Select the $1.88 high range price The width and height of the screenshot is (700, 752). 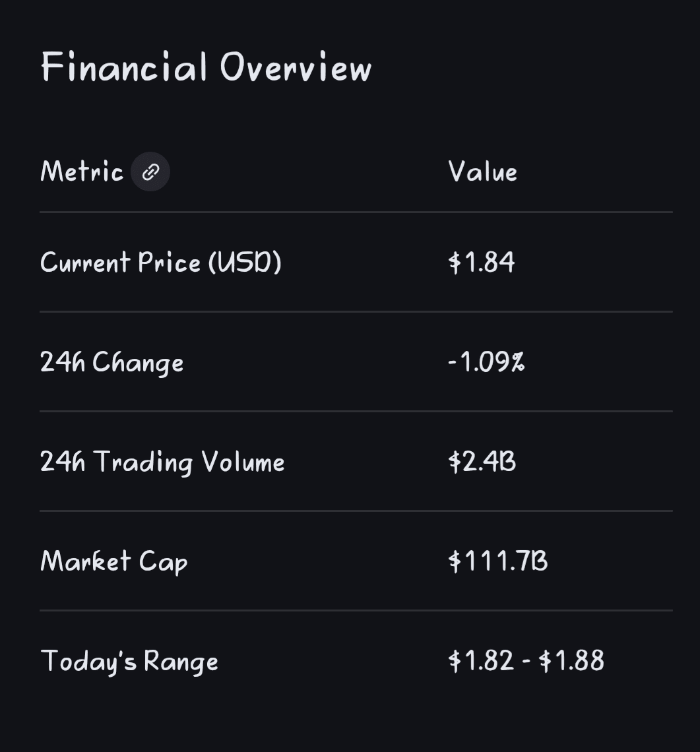click(x=571, y=661)
